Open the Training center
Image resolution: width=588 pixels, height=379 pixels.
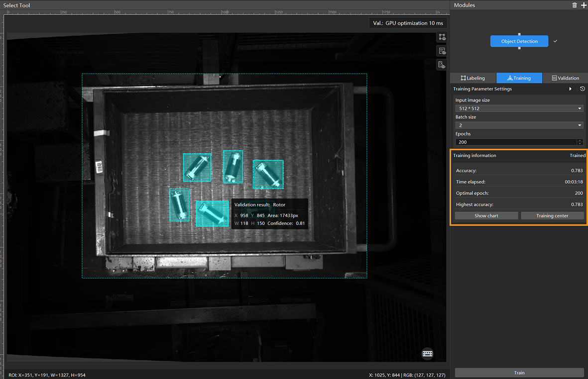(552, 216)
